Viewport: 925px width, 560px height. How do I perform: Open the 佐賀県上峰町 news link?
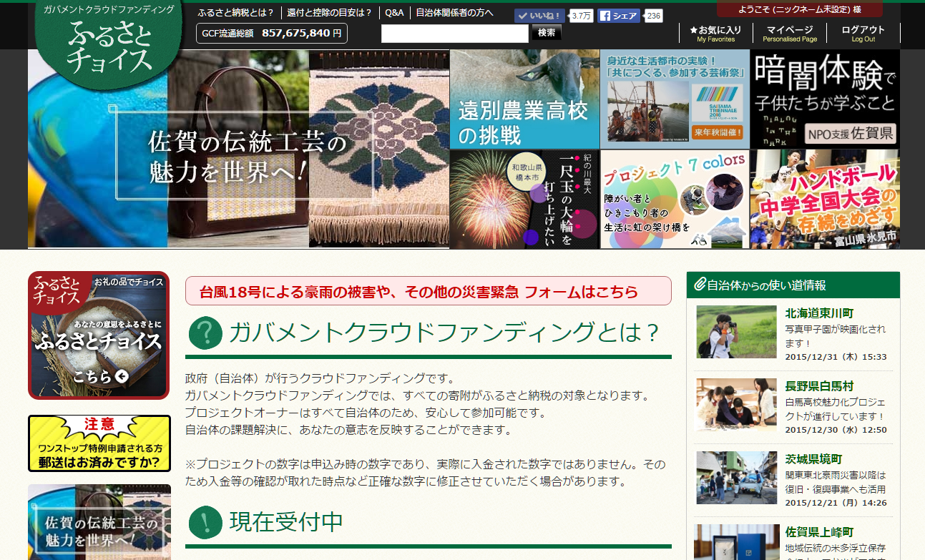pos(819,532)
